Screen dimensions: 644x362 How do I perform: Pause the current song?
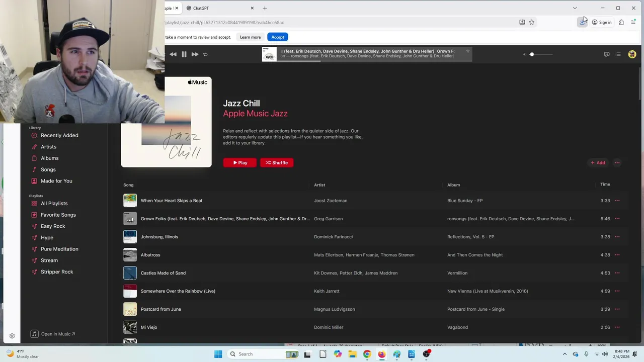(184, 54)
